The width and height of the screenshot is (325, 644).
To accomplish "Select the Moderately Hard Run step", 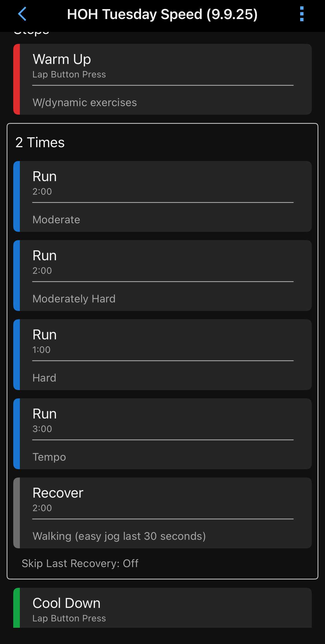I will tap(163, 262).
